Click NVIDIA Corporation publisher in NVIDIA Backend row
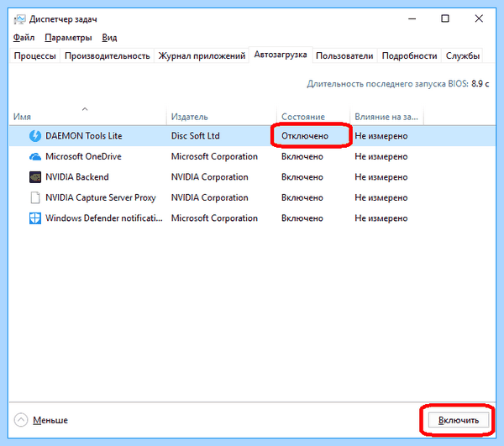This screenshot has height=446, width=504. [x=209, y=177]
